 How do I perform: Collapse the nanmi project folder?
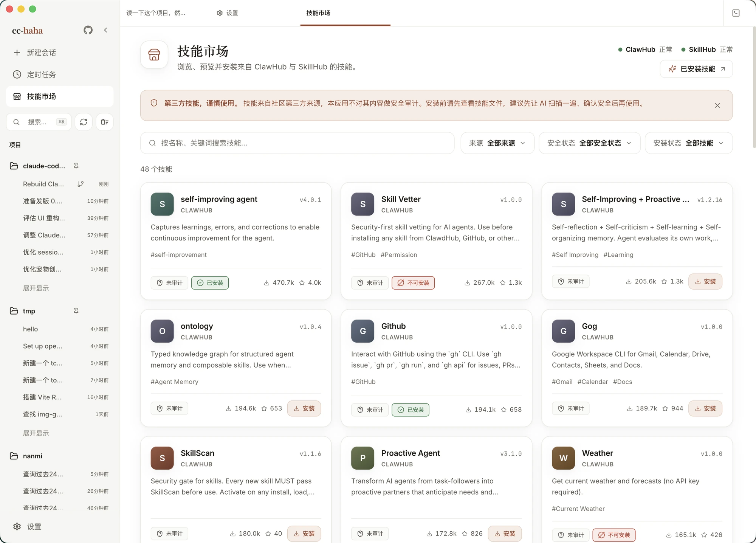pyautogui.click(x=14, y=456)
